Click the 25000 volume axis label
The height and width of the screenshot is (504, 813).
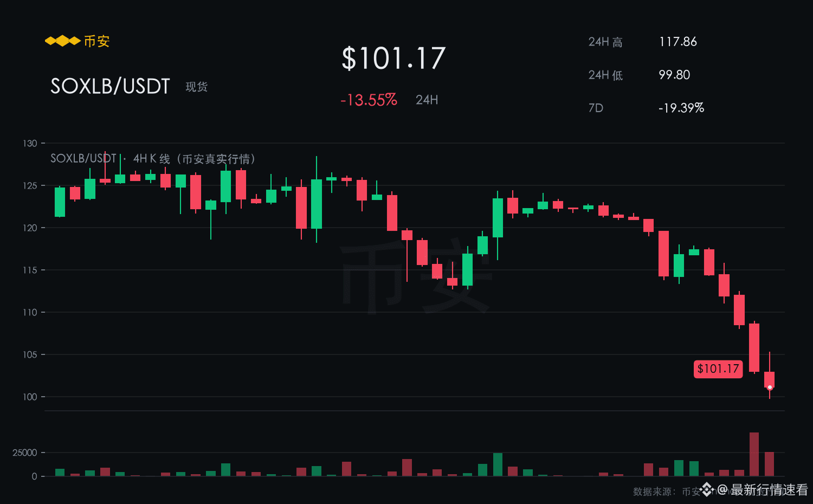(x=25, y=453)
